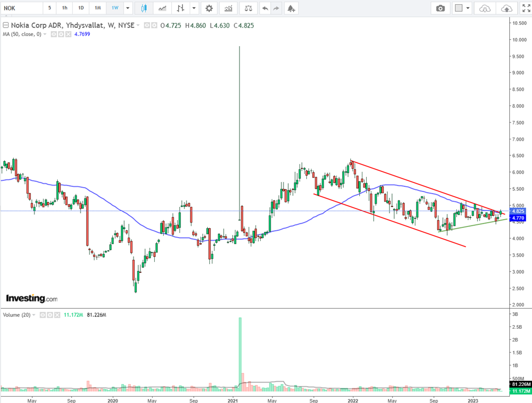Open the indicators menu

click(228, 8)
